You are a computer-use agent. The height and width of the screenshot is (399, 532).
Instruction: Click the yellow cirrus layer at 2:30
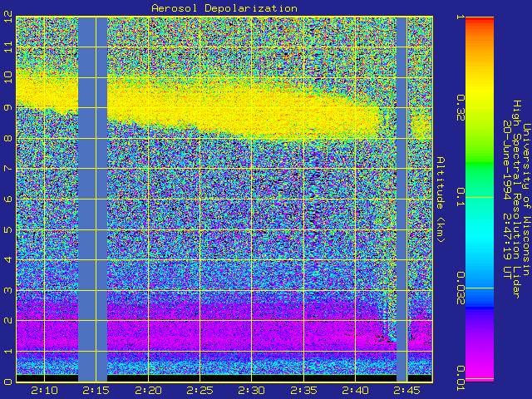click(x=252, y=109)
